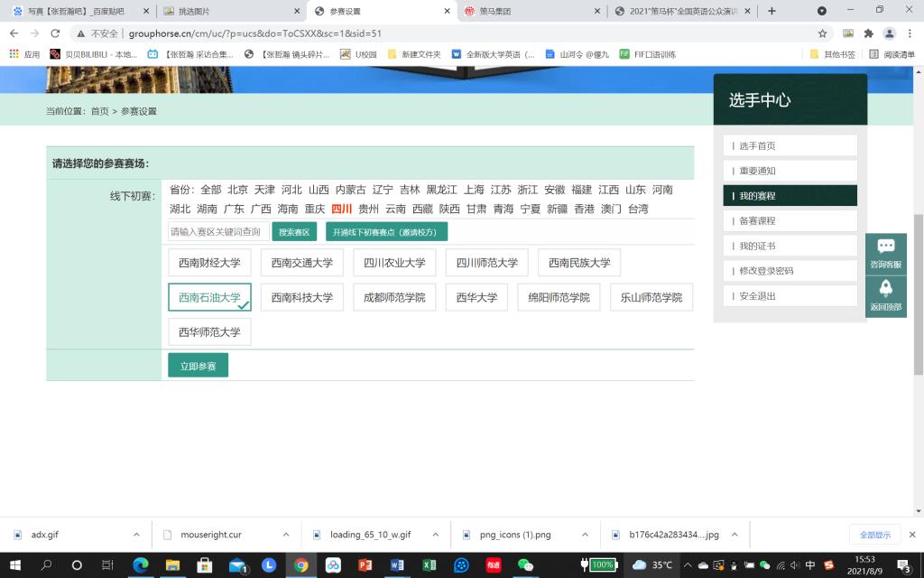Viewport: 924px width, 578px height.
Task: Click the 立即参赛 button
Action: coord(198,366)
